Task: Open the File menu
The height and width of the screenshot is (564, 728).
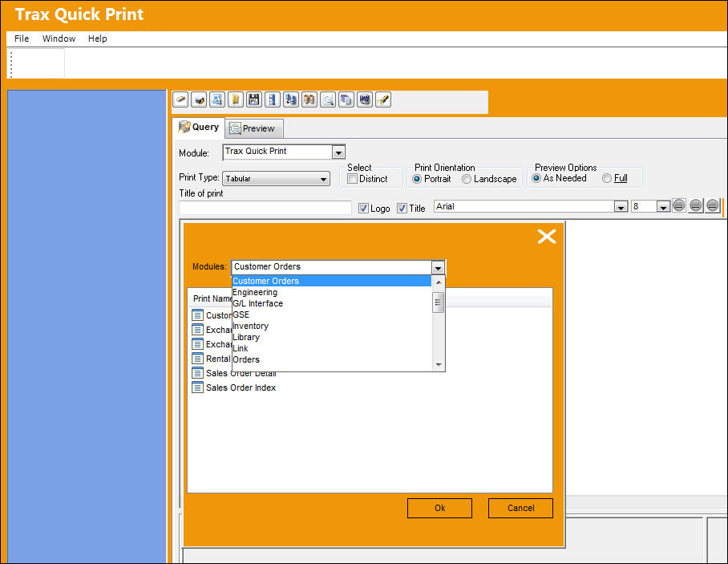Action: point(22,39)
